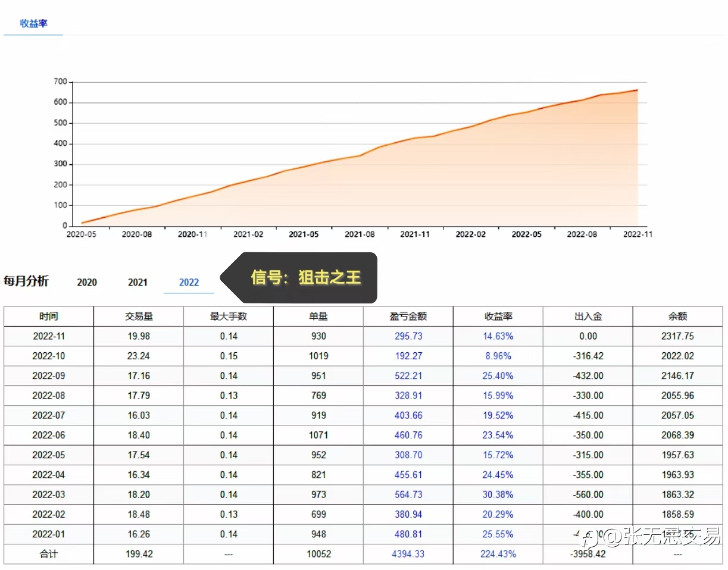
Task: Click the 合计 totals row label
Action: tap(49, 554)
